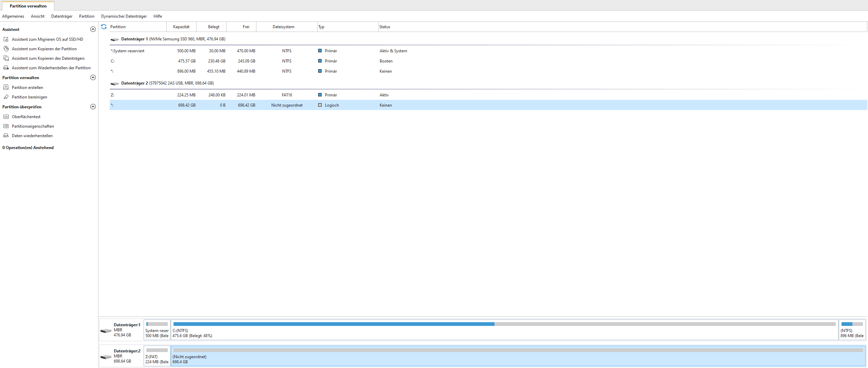Sort by the Kapazität column header
The height and width of the screenshot is (368, 868).
tap(181, 27)
